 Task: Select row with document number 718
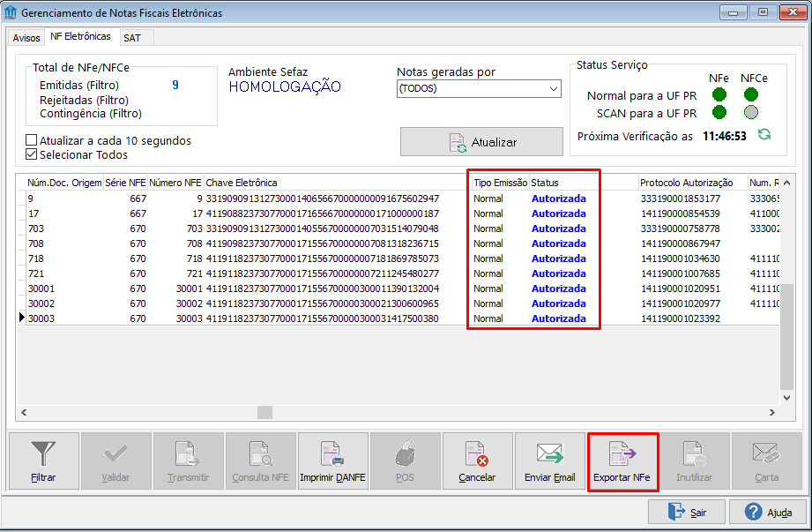(x=399, y=259)
